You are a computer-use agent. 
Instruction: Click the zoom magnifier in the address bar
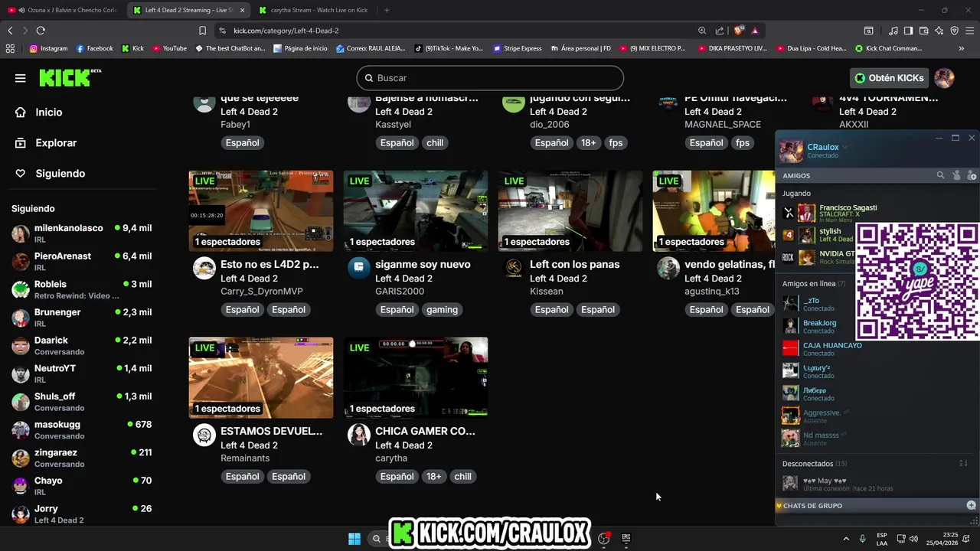[x=702, y=31]
